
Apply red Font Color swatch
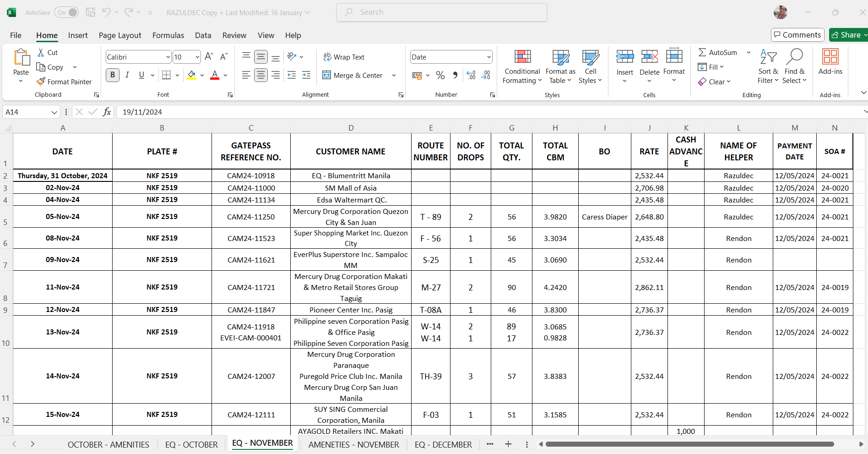pyautogui.click(x=215, y=75)
